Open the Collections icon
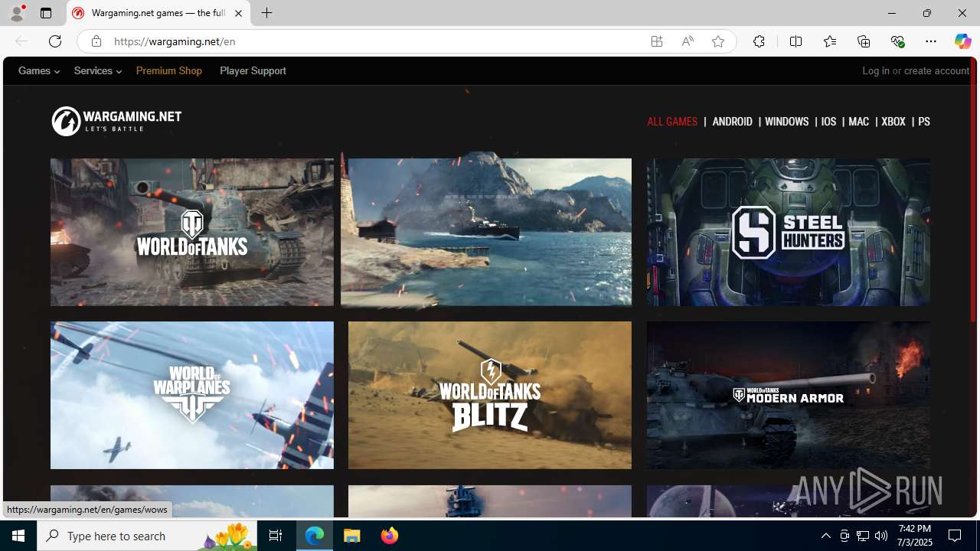The image size is (980, 551). tap(864, 41)
